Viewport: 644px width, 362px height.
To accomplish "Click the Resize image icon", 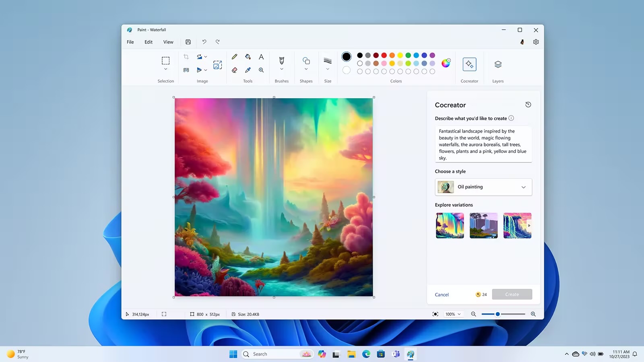I will [x=217, y=64].
